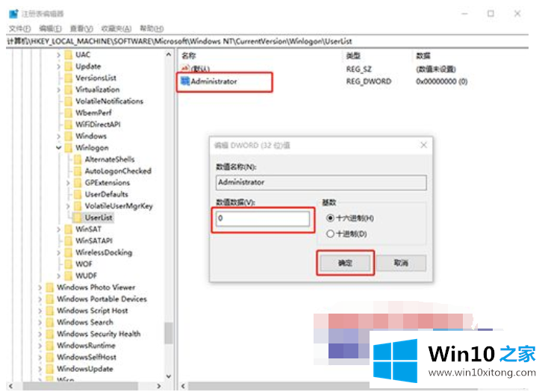
Task: Select the WindowsUpdate tree item
Action: point(85,369)
